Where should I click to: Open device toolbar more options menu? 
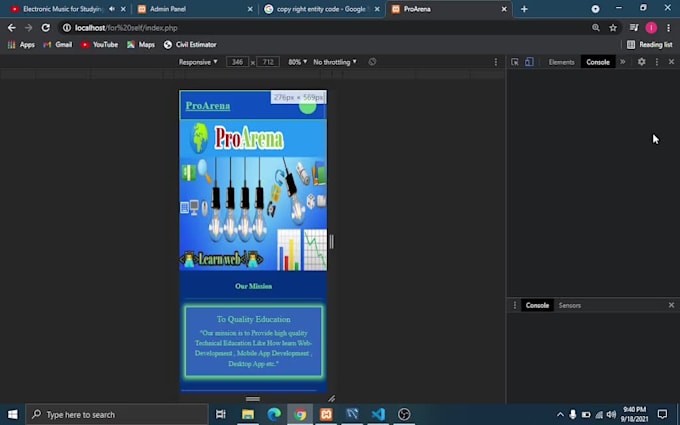tap(496, 62)
